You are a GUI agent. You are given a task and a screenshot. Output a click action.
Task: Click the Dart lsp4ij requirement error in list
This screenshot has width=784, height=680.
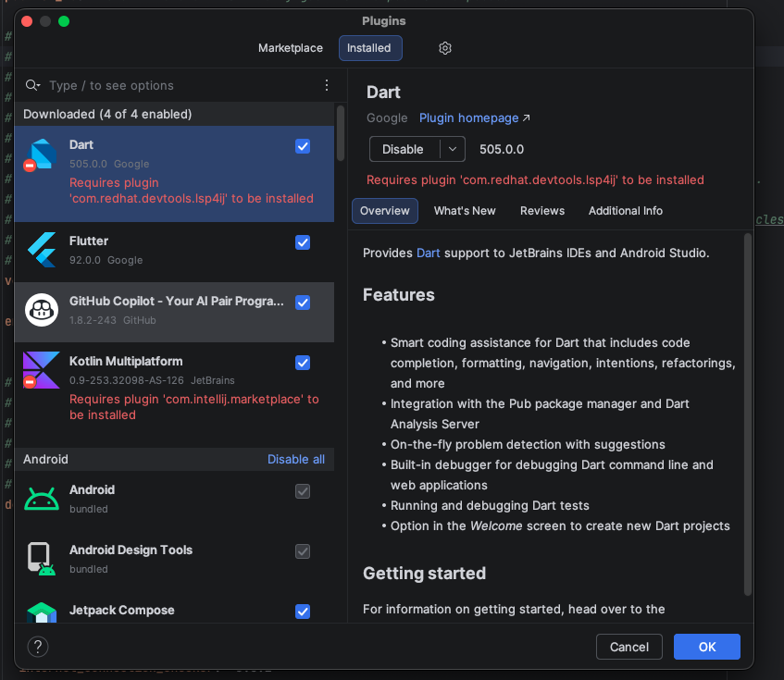[x=191, y=191]
